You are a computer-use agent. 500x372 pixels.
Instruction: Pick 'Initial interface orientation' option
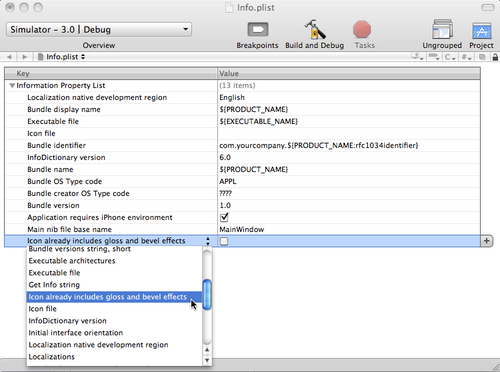[114, 333]
